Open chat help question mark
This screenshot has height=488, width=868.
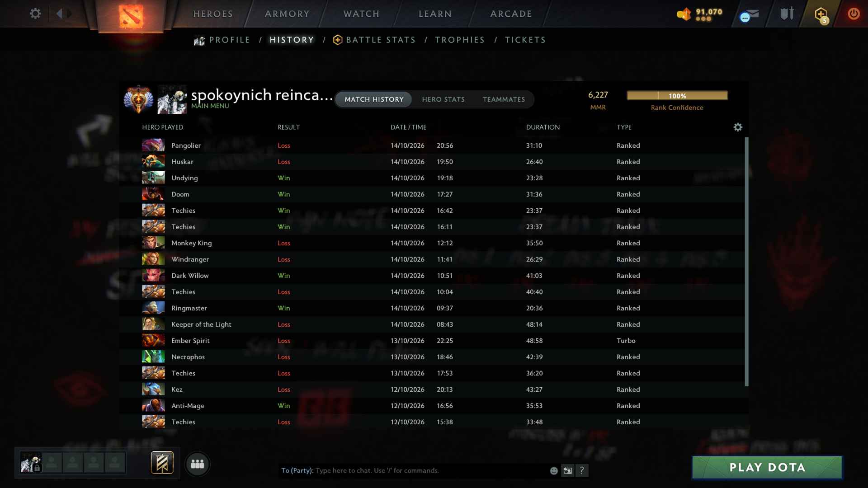[x=582, y=471]
